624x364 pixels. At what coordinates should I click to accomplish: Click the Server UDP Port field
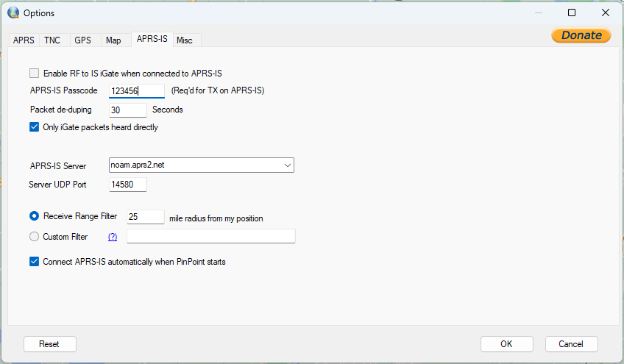(x=128, y=184)
